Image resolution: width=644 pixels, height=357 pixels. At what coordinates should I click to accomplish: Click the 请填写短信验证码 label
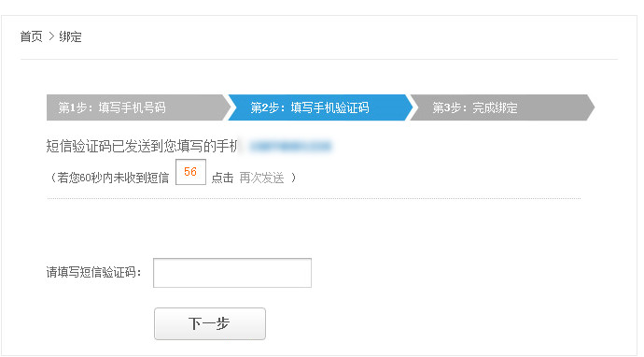93,272
